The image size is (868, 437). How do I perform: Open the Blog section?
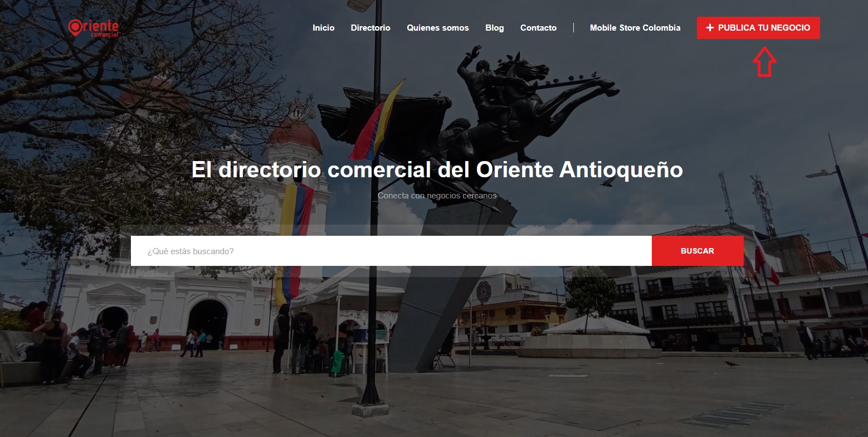494,28
